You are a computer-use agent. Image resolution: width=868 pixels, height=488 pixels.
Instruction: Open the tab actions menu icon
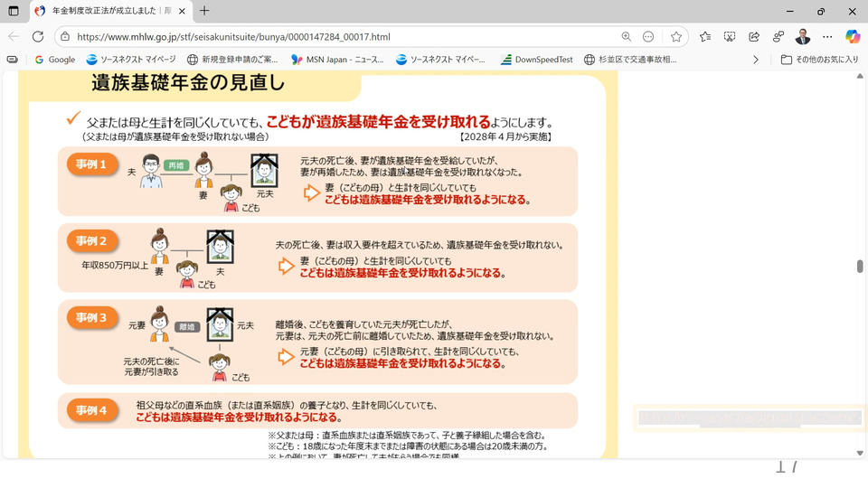[x=14, y=11]
